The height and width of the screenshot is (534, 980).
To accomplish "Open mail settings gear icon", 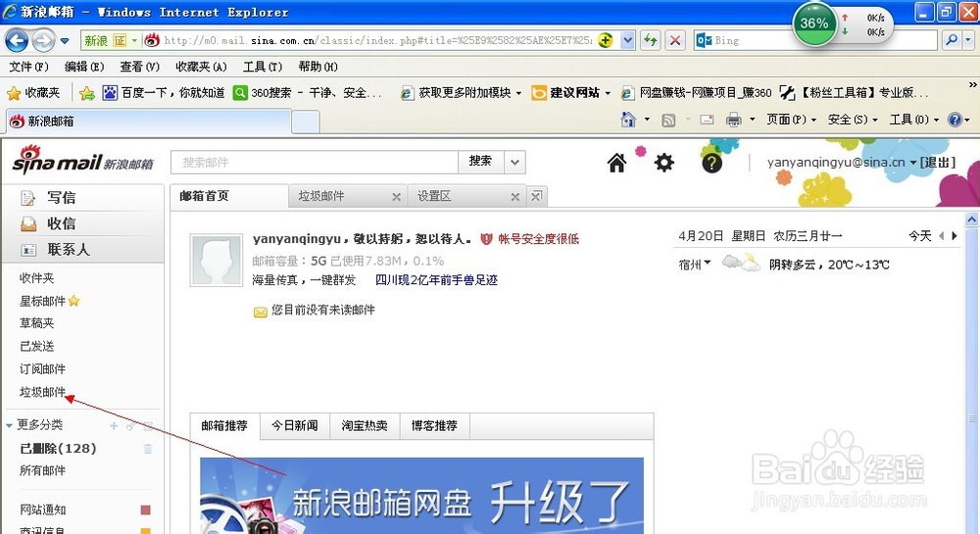I will [663, 163].
